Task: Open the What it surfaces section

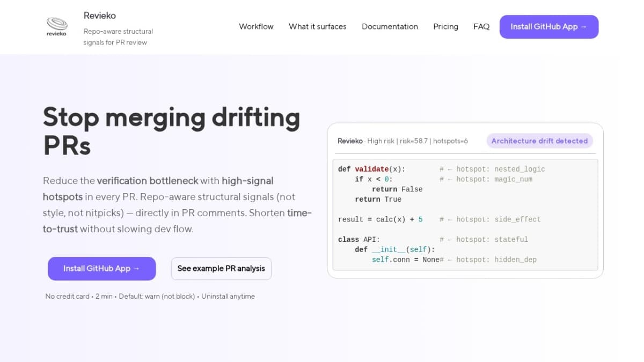Action: (317, 26)
